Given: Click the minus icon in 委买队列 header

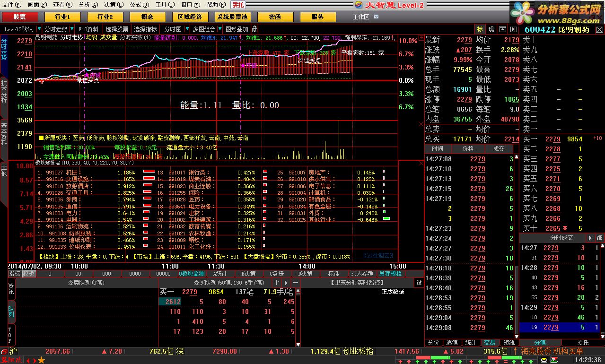Looking at the screenshot, I should click(x=296, y=283).
